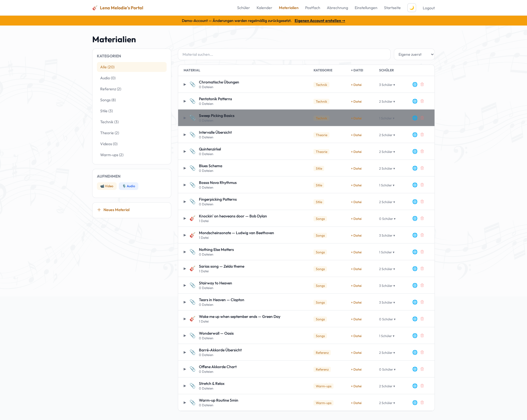Open Kalender in the top navigation
Screen dimensions: 527x420
click(264, 8)
